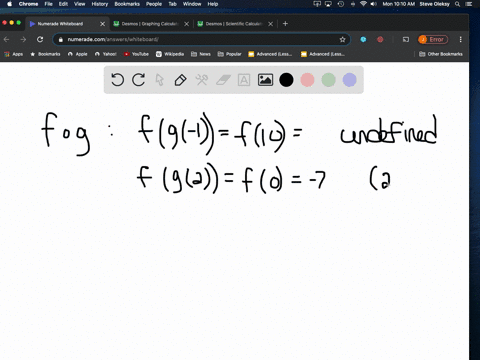This screenshot has width=480, height=360.
Task: Open the Yahoo! bookmark
Action: click(x=106, y=54)
